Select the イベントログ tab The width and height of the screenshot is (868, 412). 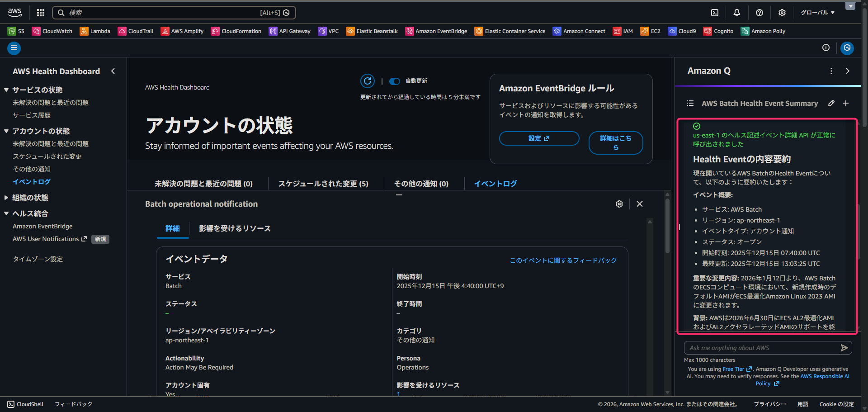pos(495,184)
